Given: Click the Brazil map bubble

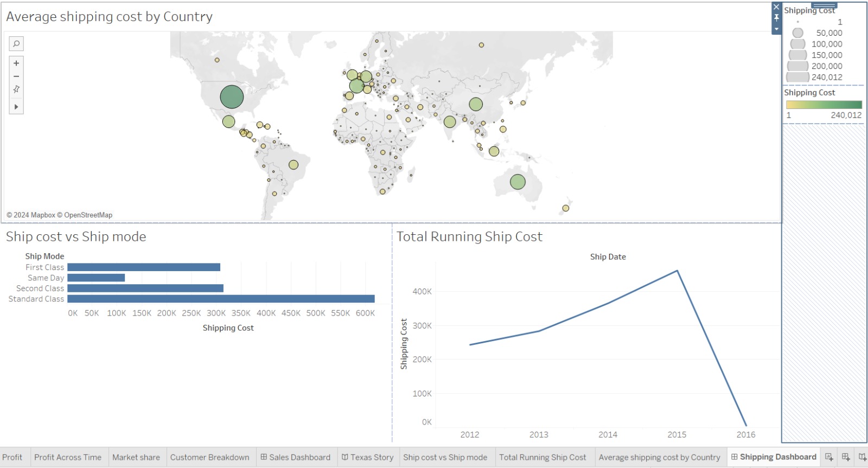Looking at the screenshot, I should click(293, 165).
